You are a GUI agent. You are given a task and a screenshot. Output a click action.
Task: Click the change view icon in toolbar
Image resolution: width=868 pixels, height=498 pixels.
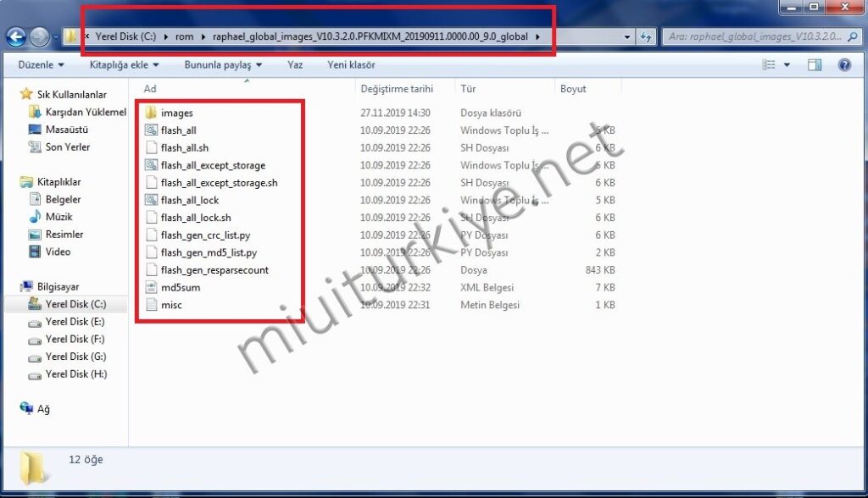pos(769,65)
